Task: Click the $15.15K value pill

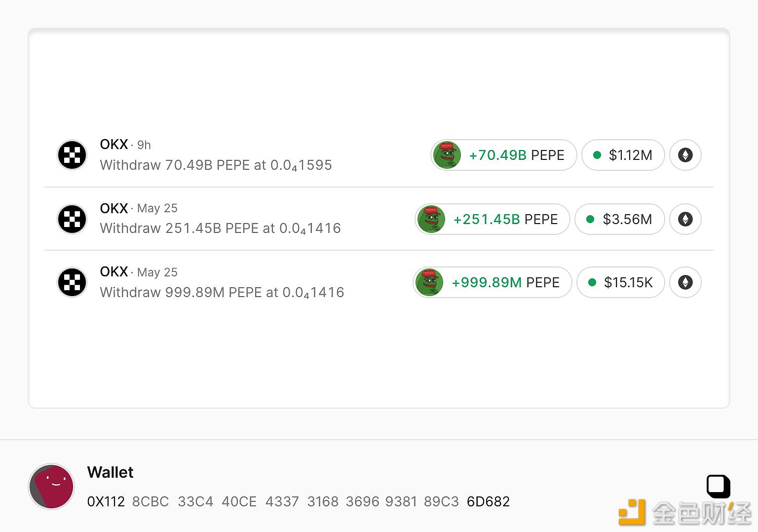Action: pos(620,282)
